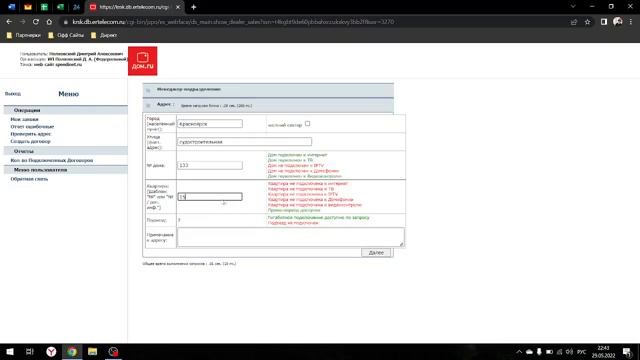Click the browser forward arrow

point(22,22)
